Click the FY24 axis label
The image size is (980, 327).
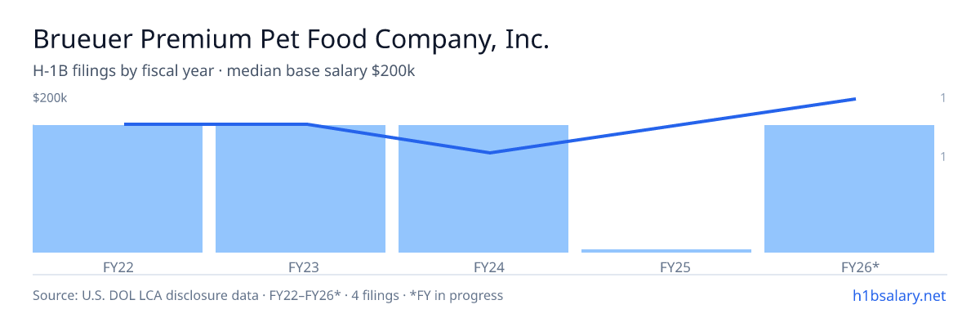pos(489,267)
